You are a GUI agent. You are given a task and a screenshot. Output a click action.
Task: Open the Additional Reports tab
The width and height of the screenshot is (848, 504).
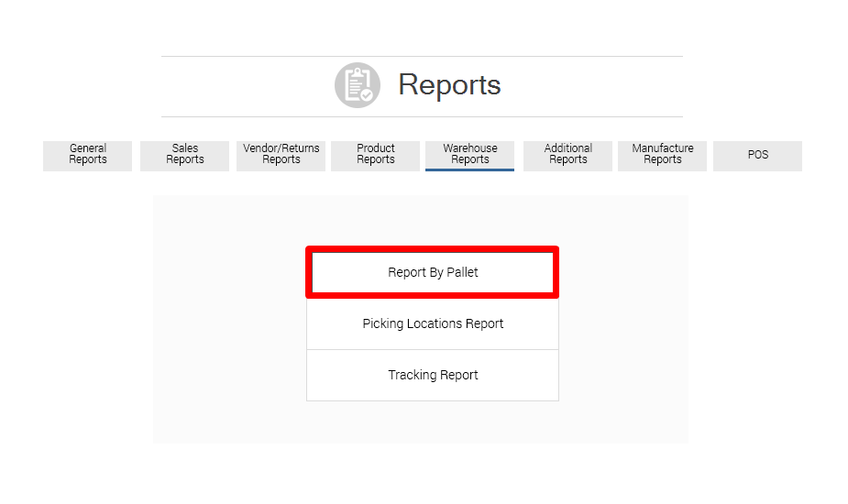[568, 154]
